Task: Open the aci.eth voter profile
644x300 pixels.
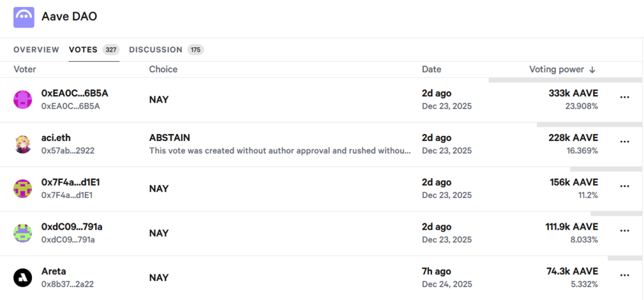Action: tap(55, 138)
